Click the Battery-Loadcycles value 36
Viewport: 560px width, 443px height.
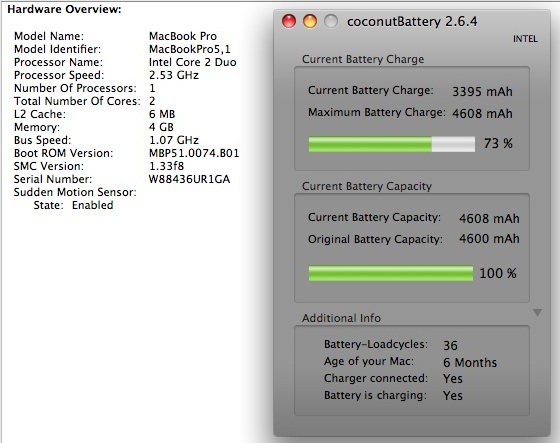tap(450, 345)
